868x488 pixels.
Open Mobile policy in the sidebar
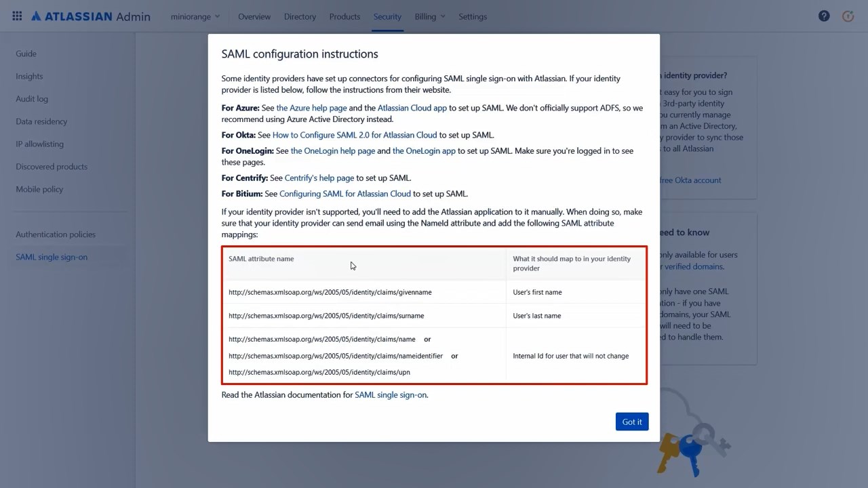point(39,189)
